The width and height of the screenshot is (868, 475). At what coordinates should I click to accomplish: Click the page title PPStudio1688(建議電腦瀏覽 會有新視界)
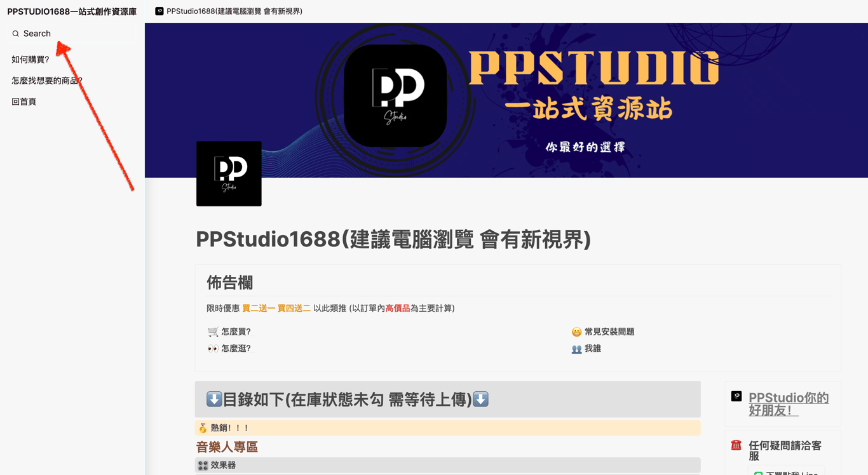(x=393, y=239)
